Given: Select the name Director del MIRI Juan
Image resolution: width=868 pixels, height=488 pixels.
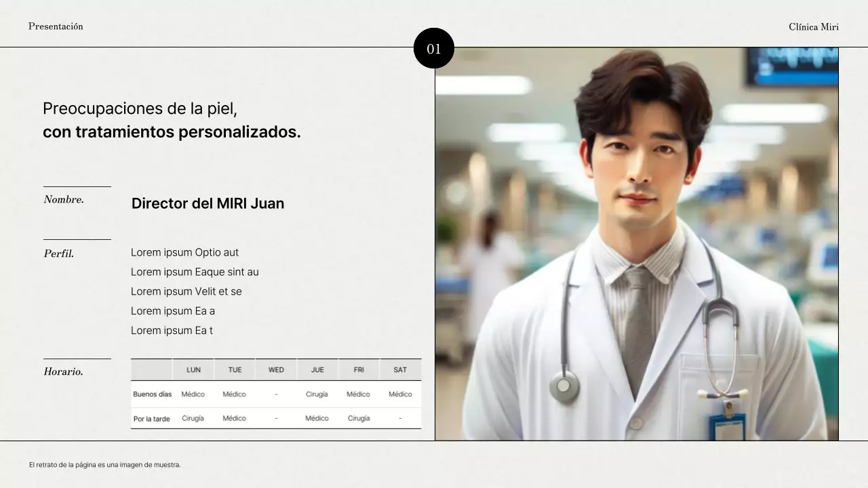Looking at the screenshot, I should coord(208,203).
